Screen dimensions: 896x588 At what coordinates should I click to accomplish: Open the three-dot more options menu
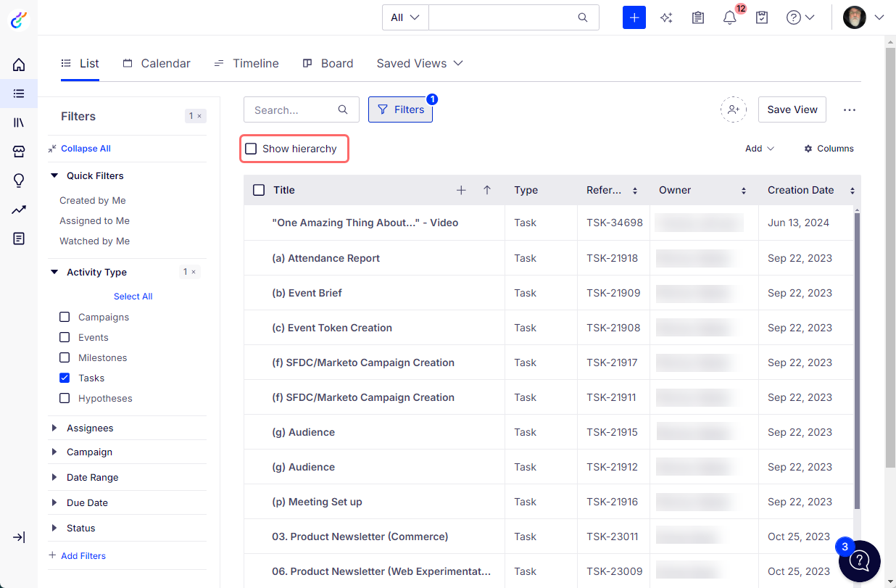850,110
